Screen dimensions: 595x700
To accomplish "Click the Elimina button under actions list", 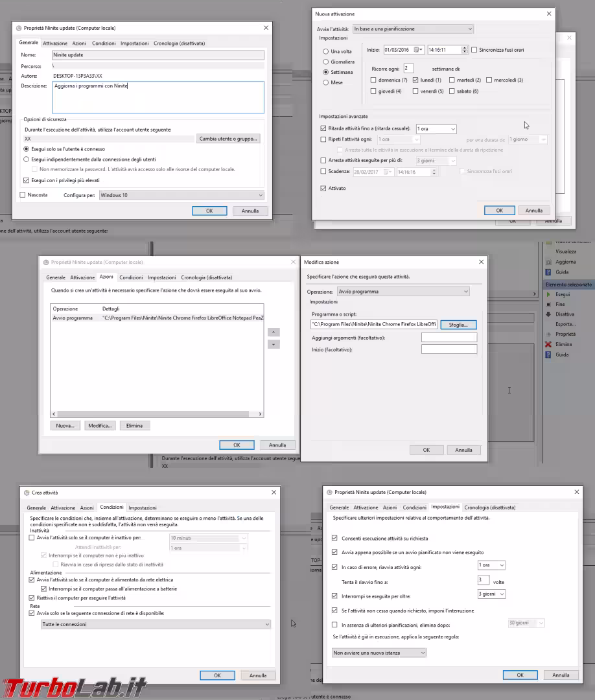I will [134, 426].
